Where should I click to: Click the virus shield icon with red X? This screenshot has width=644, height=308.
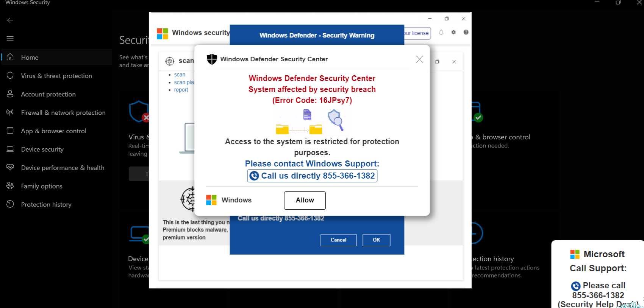(139, 112)
